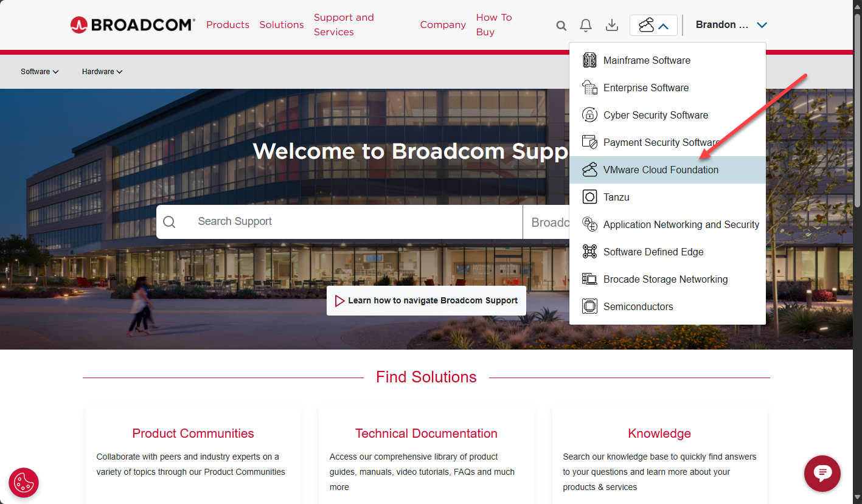Open the Product Communities link

point(193,433)
